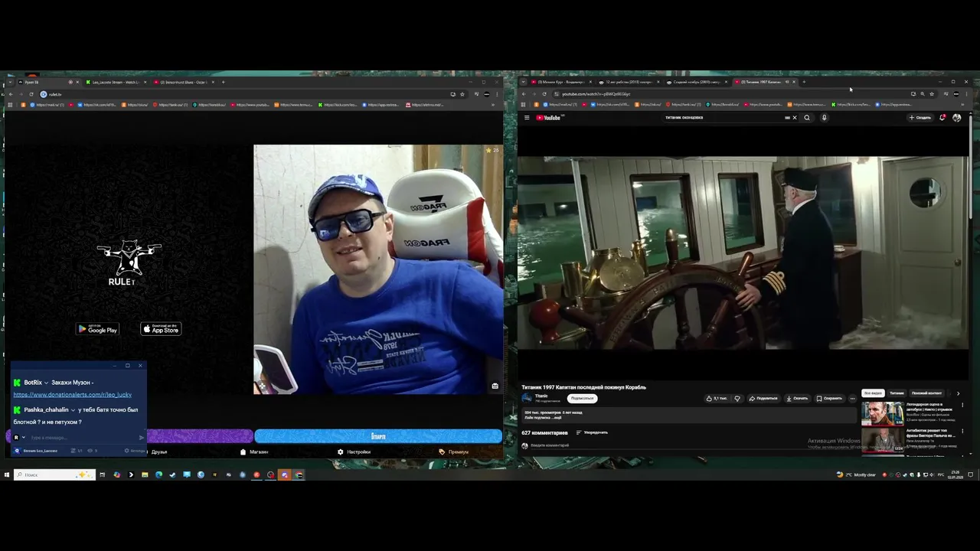
Task: Open Магазин section in rulet.tv
Action: click(254, 452)
